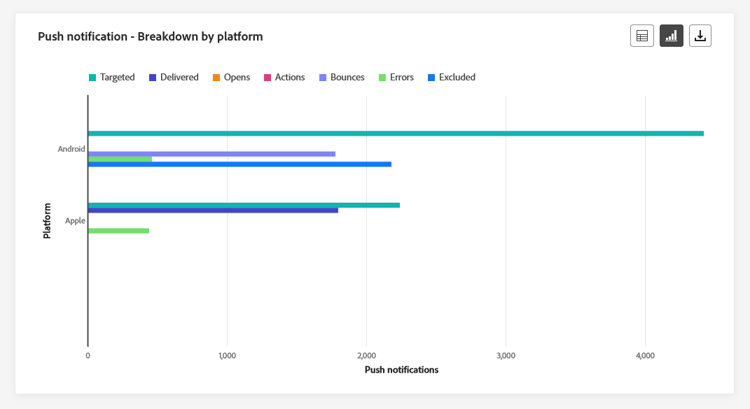Image resolution: width=750 pixels, height=409 pixels.
Task: Hide the Bounces legend series
Action: pyautogui.click(x=347, y=77)
